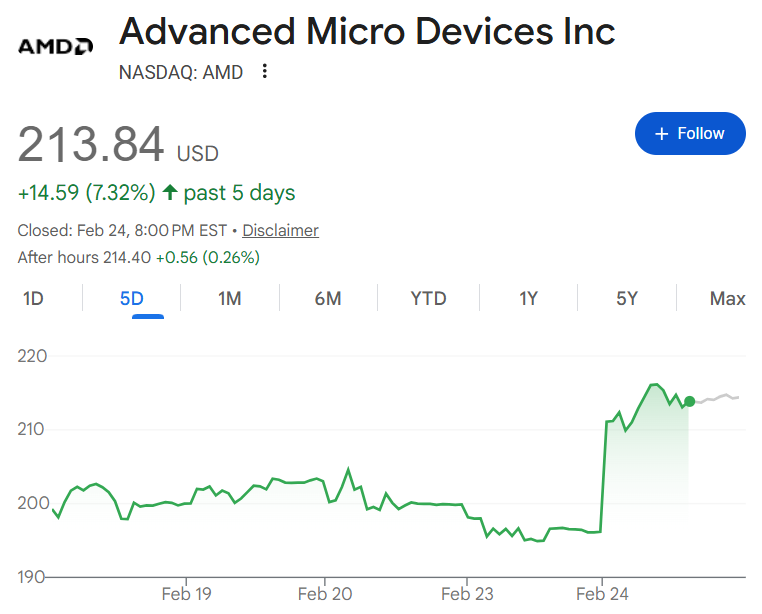Show the Max chart range
Image resolution: width=762 pixels, height=614 pixels.
point(727,298)
